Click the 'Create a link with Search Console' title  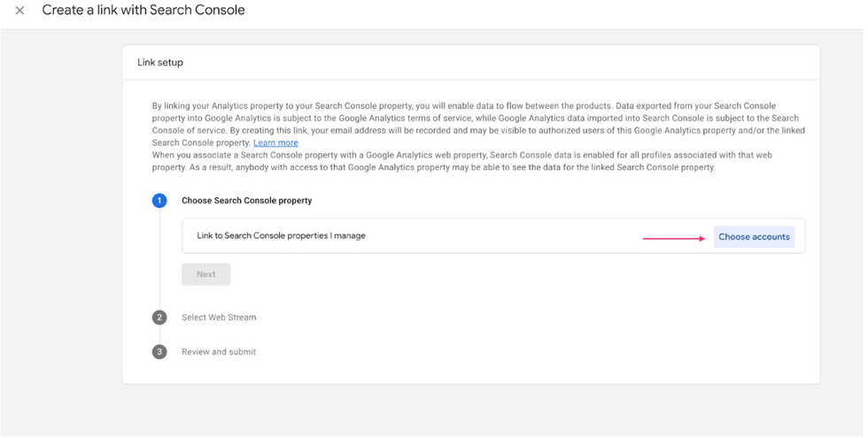coord(143,11)
